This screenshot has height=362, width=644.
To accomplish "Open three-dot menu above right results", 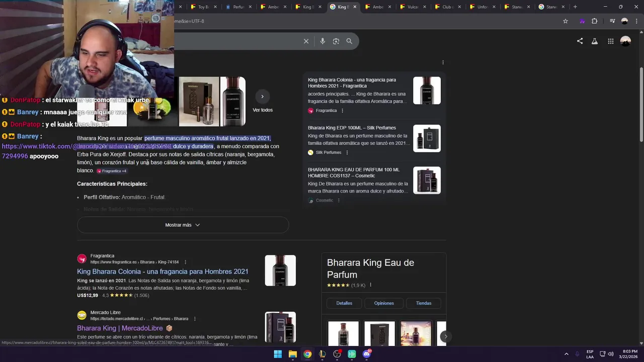I will coord(443,62).
